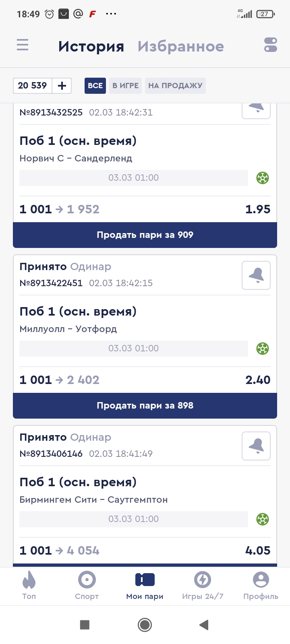
Task: Tap football icon beside Бирмингем Сити match
Action: (x=263, y=519)
